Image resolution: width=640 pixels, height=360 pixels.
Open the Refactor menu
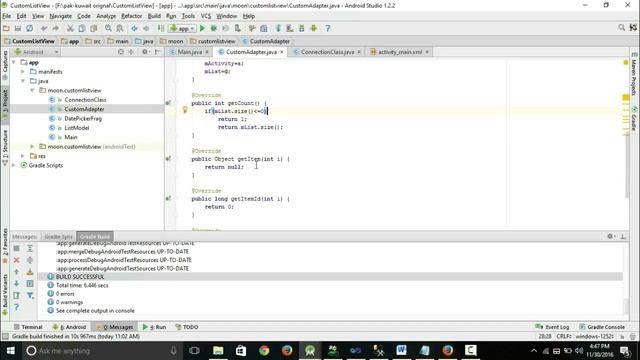[131, 16]
